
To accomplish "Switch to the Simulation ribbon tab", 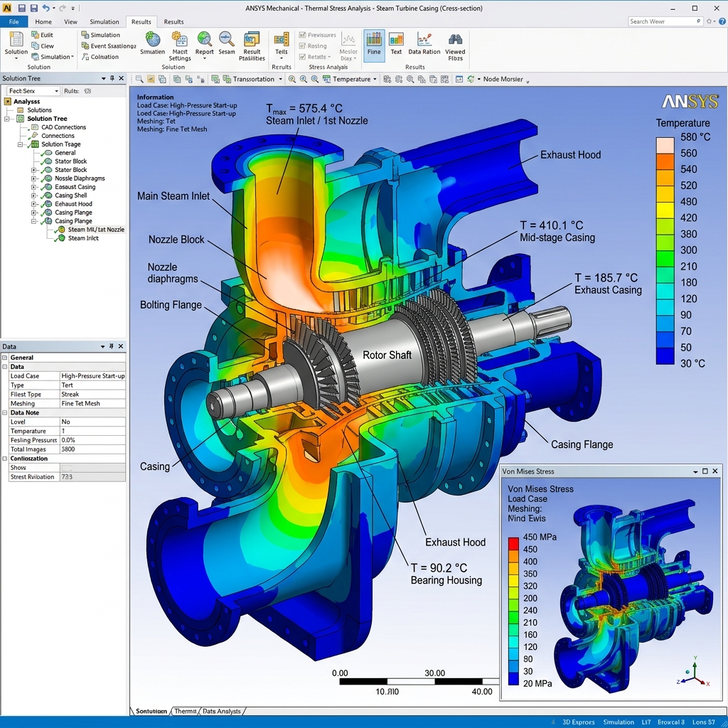I will click(x=104, y=21).
